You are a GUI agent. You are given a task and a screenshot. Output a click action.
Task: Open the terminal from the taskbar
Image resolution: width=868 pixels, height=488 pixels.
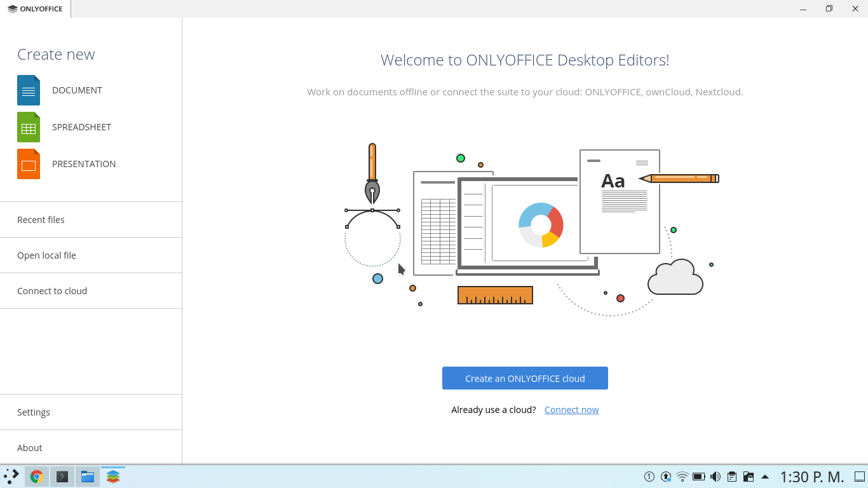coord(62,476)
